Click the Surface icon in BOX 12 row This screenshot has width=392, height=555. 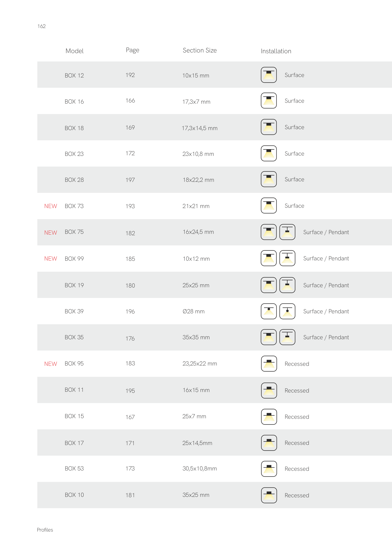pyautogui.click(x=269, y=75)
